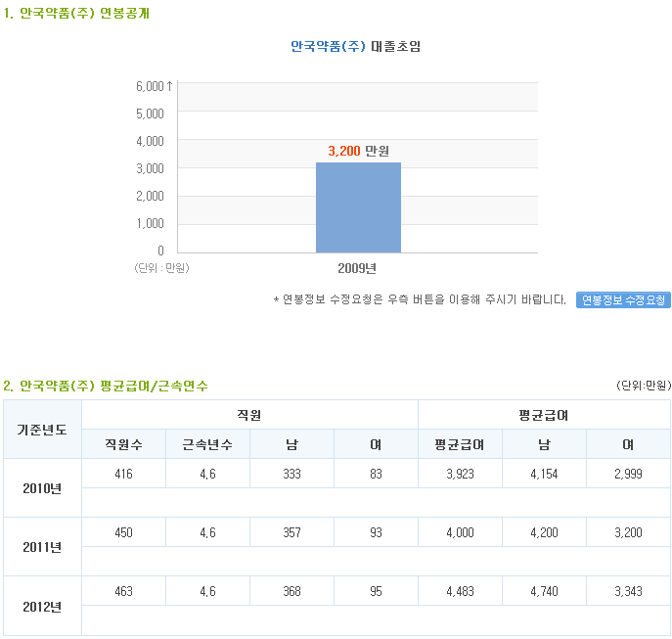Click the 368 male employees cell
This screenshot has height=639, width=672.
pos(291,591)
